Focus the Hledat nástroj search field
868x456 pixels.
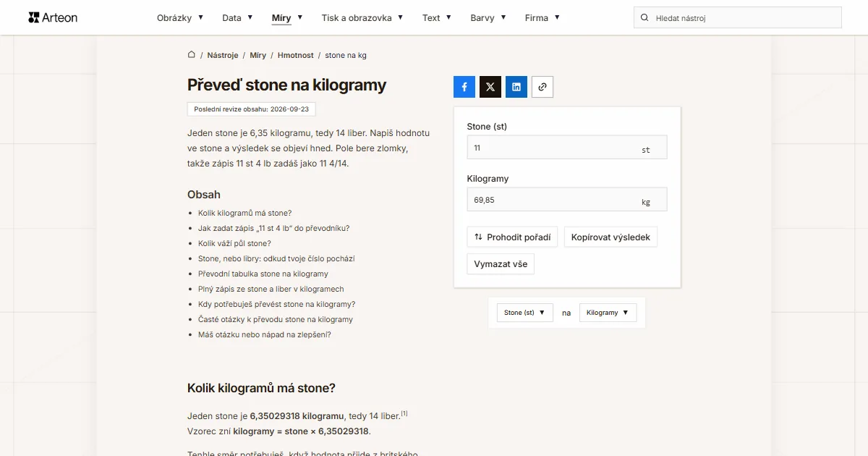click(738, 17)
